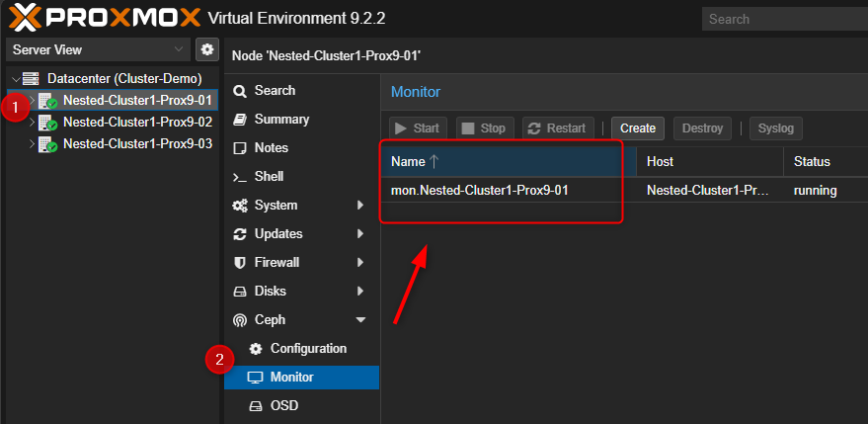Screen dimensions: 868x424
Task: Click the book icon beside Summary
Action: [x=240, y=120]
